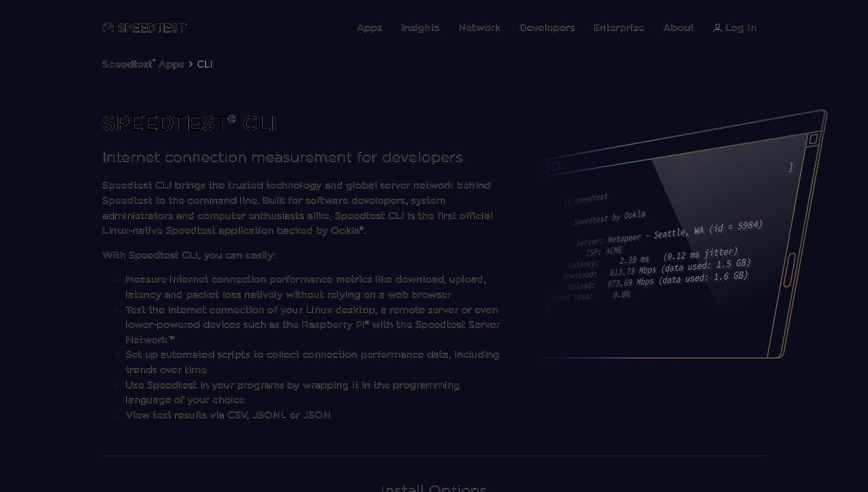Open the Insights menu

point(420,28)
